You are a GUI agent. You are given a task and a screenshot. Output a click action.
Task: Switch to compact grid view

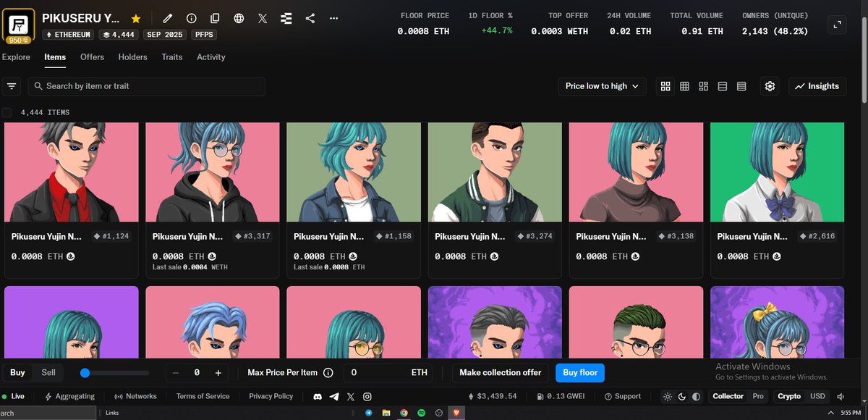click(684, 86)
